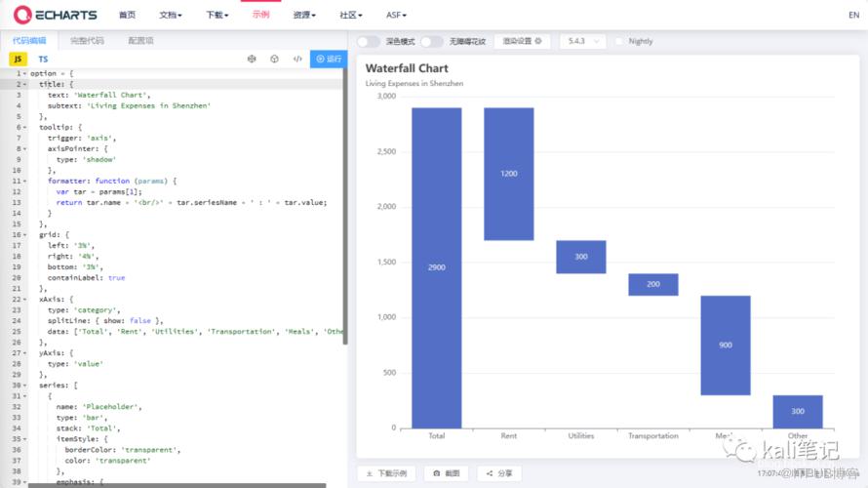Switch to the 完整代码 full code tab
This screenshot has width=868, height=488.
coord(87,40)
